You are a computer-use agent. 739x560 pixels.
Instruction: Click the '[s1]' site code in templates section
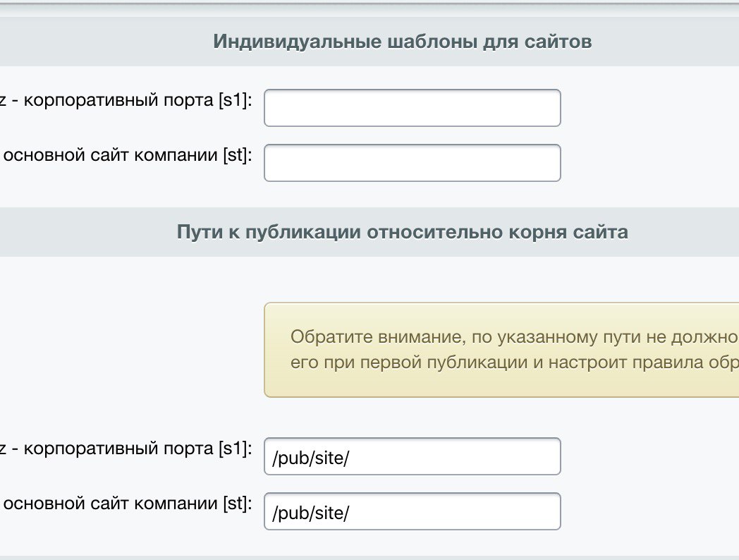(x=233, y=99)
